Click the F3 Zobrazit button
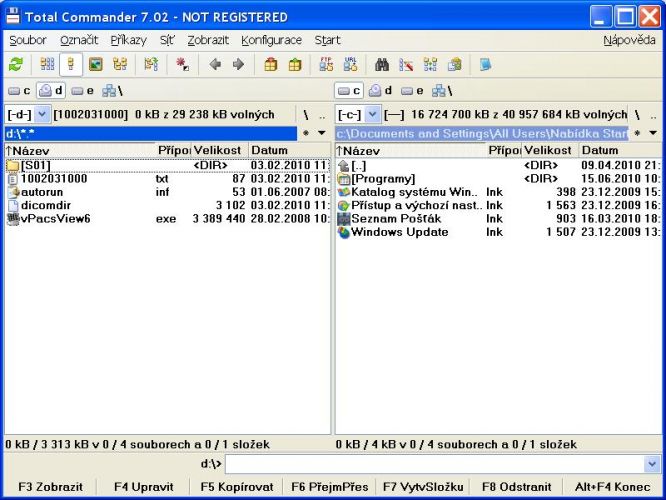This screenshot has height=500, width=666. click(x=51, y=487)
